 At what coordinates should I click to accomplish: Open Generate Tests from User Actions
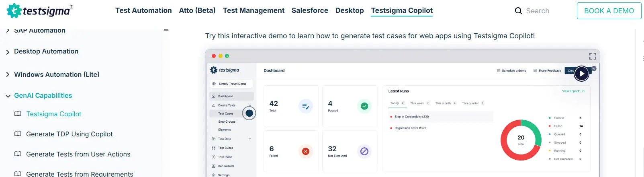pyautogui.click(x=78, y=154)
